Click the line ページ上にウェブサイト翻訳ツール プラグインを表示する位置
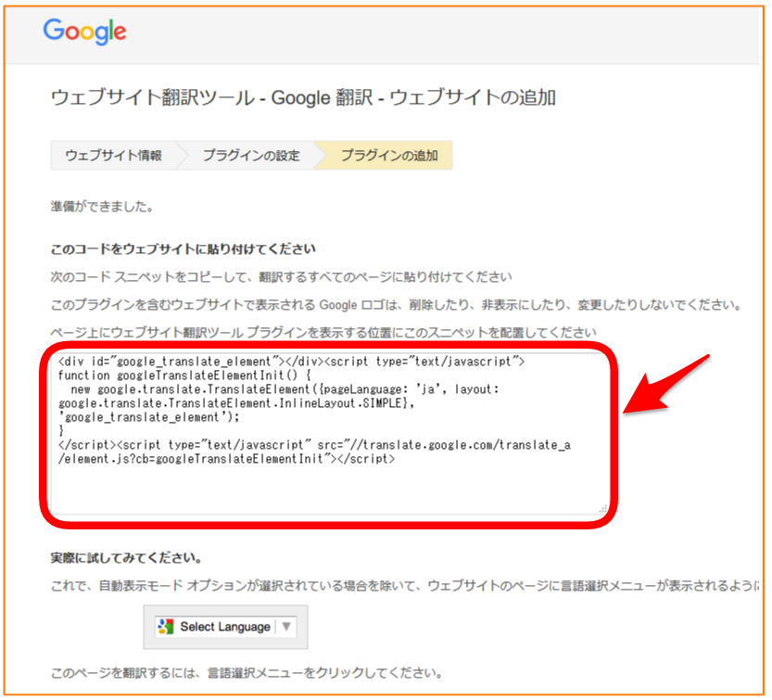This screenshot has height=700, width=772. pos(324,333)
